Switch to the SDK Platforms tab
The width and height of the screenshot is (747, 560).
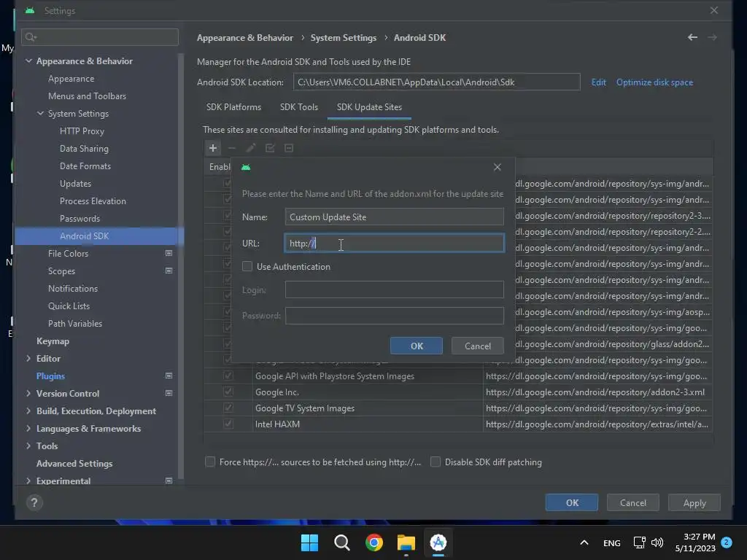click(233, 107)
